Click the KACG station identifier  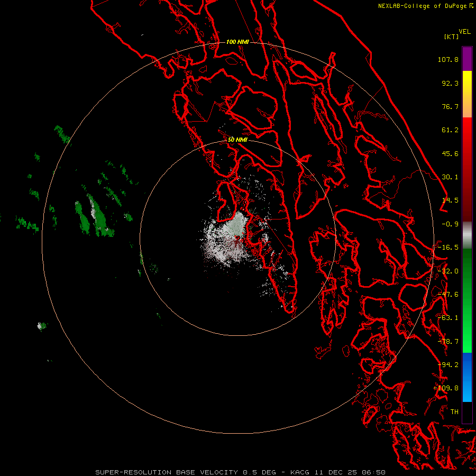[x=300, y=472]
